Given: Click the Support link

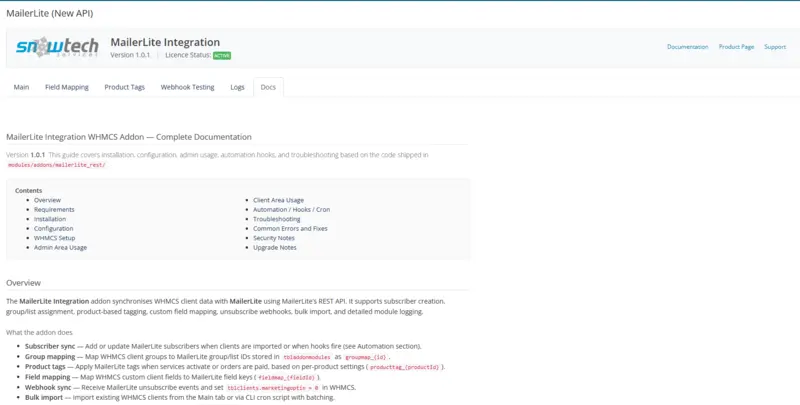Looking at the screenshot, I should [774, 47].
